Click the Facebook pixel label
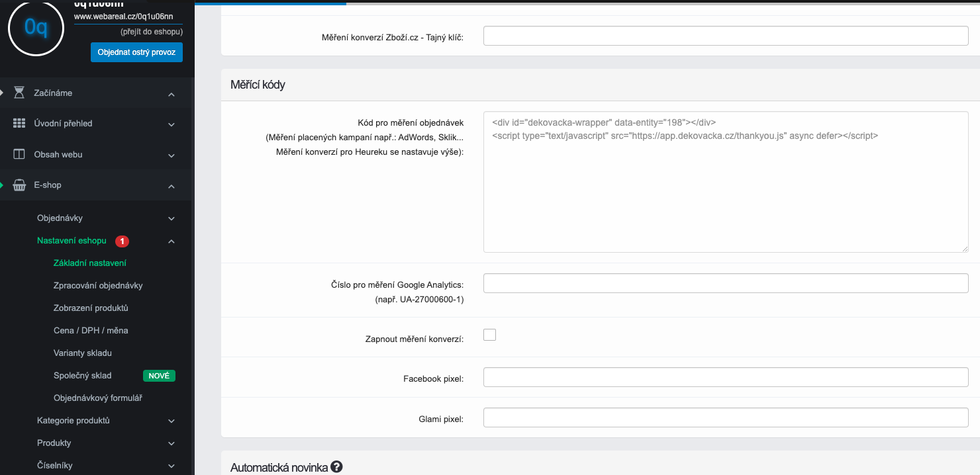The width and height of the screenshot is (980, 475). [434, 379]
